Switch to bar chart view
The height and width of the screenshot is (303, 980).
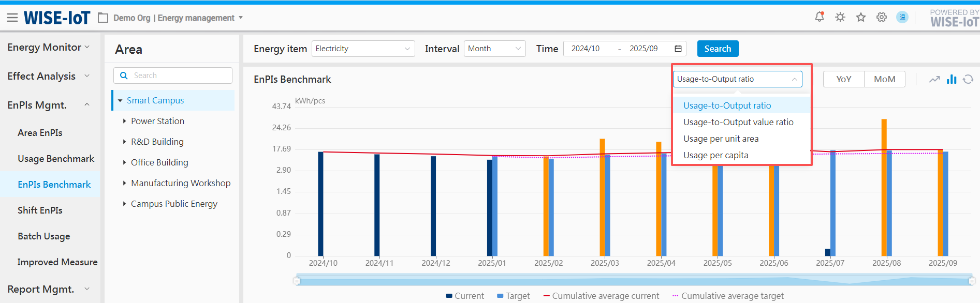coord(952,79)
